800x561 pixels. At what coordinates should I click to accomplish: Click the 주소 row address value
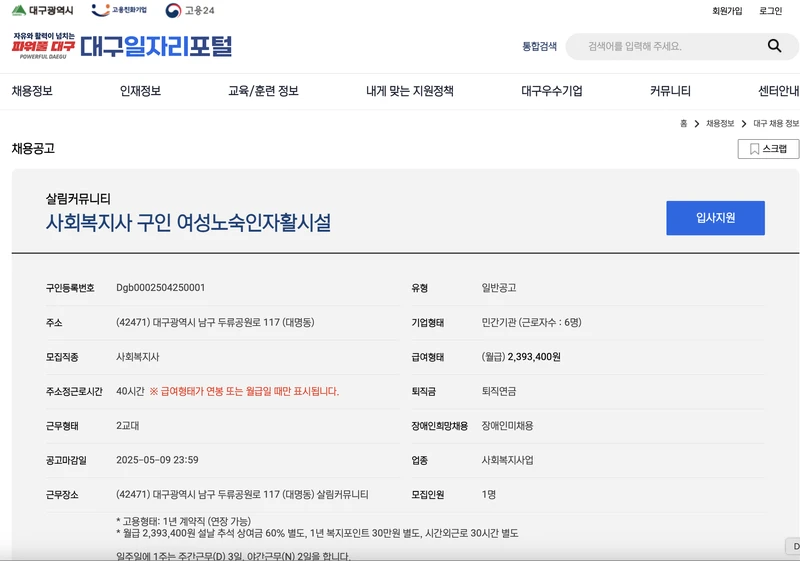tap(215, 322)
